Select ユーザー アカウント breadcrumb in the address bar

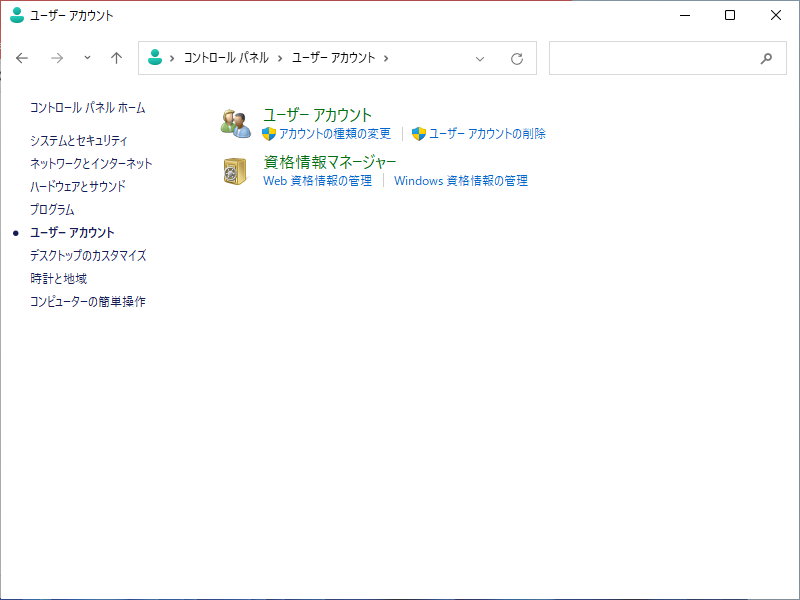coord(333,58)
